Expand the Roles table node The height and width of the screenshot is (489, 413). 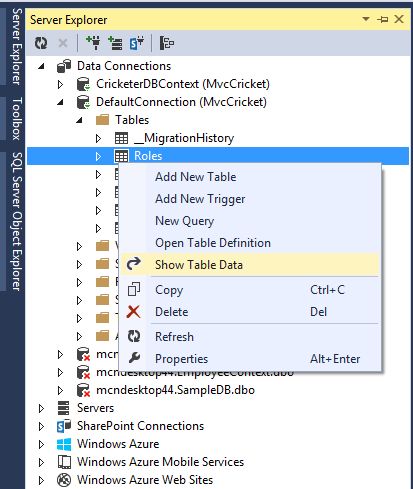(98, 156)
